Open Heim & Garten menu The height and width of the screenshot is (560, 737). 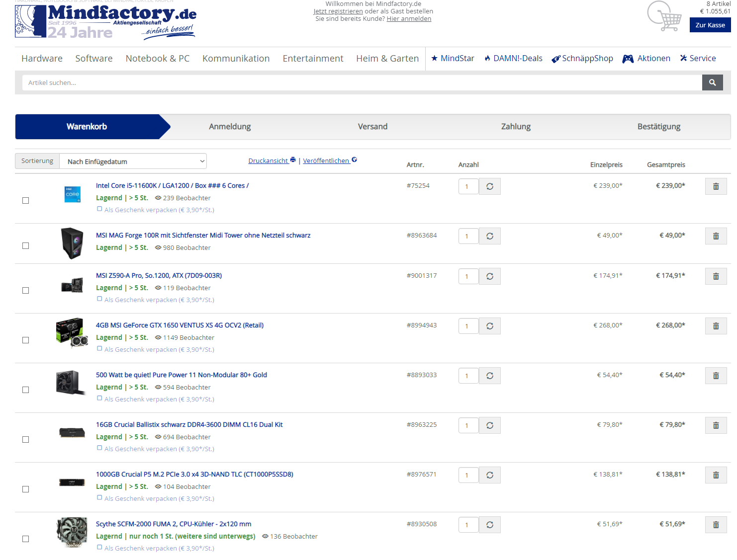pyautogui.click(x=387, y=58)
